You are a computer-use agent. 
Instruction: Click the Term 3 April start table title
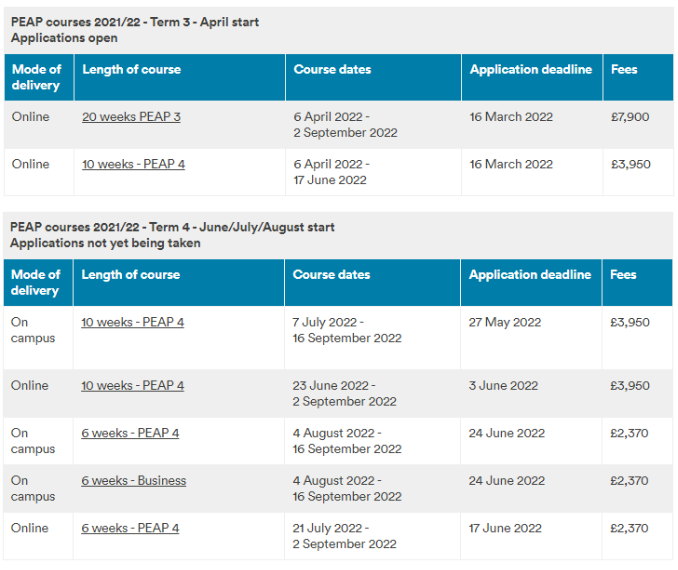(x=136, y=22)
